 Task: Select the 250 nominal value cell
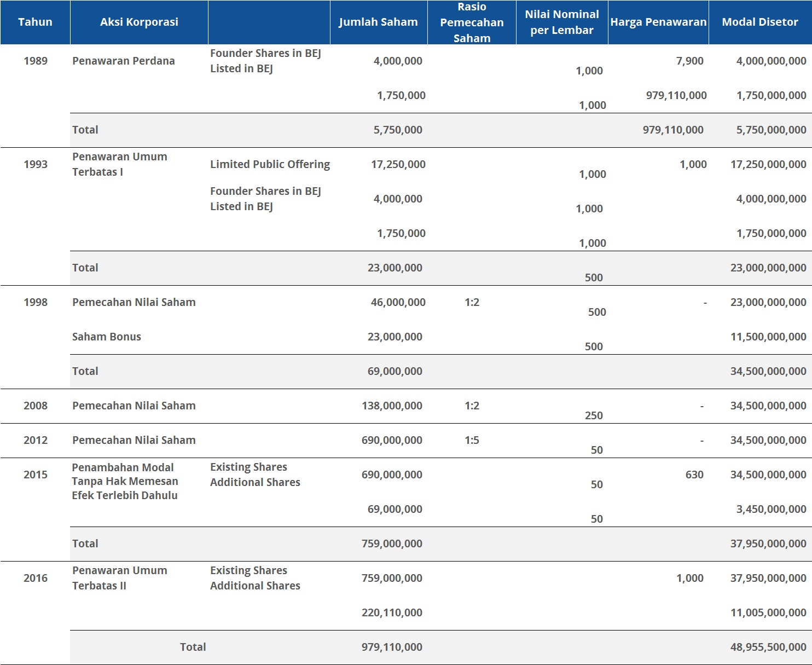click(594, 415)
